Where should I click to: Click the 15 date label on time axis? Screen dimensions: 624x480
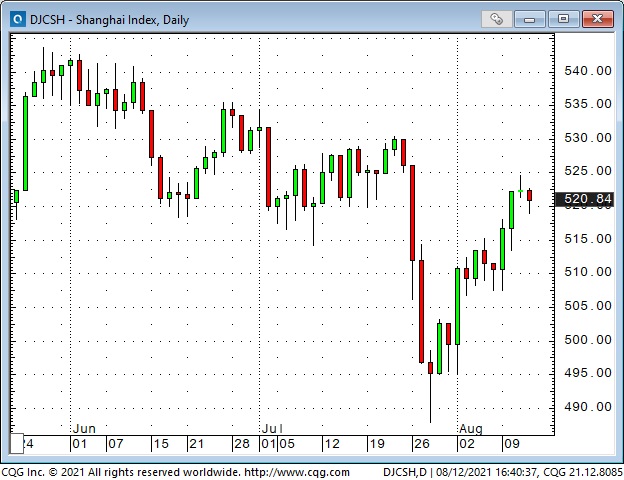pos(161,444)
